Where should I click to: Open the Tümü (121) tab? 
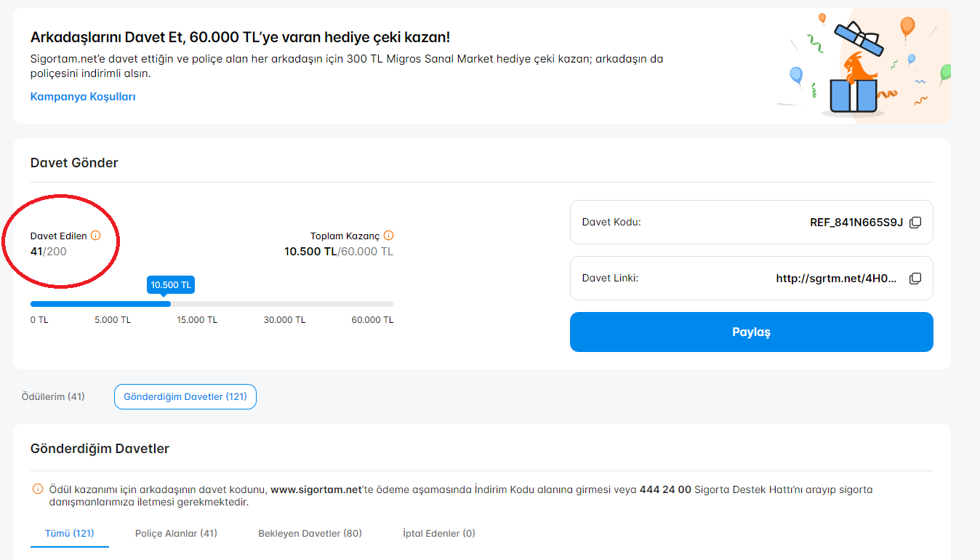point(70,533)
